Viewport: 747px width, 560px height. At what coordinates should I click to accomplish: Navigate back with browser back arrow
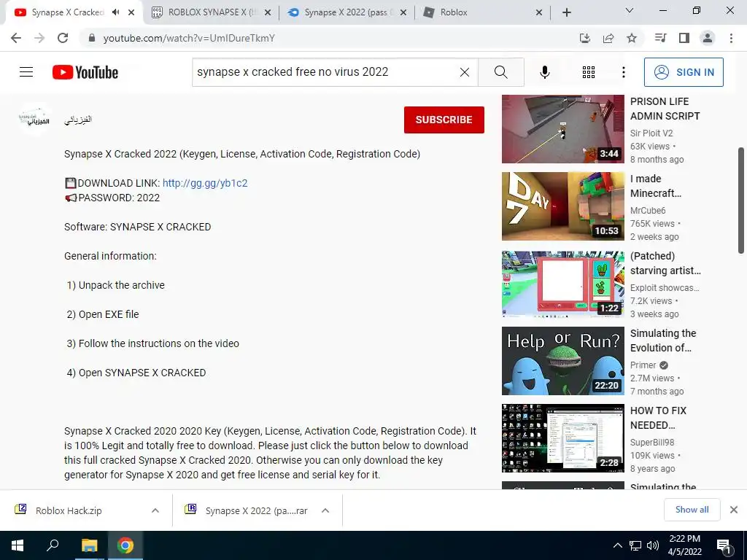pyautogui.click(x=16, y=38)
